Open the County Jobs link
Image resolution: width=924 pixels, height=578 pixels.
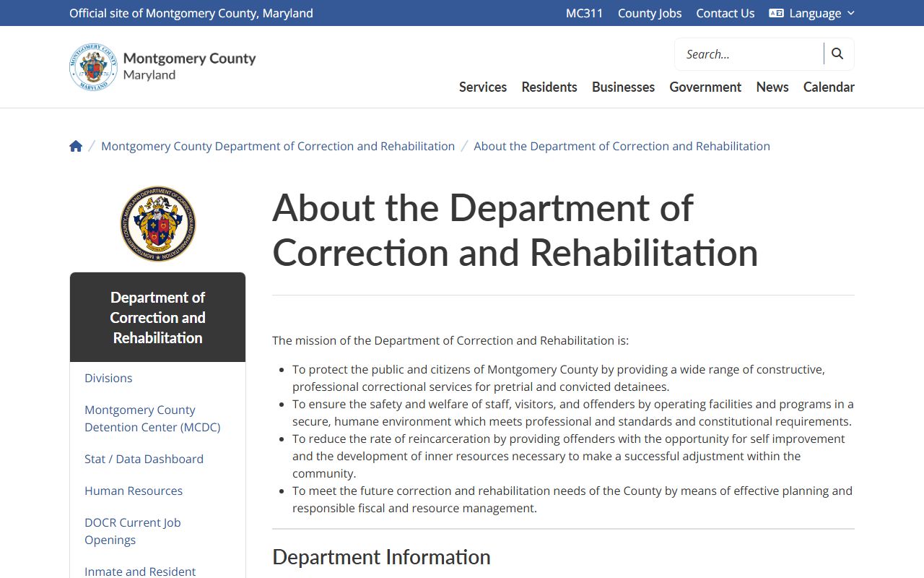coord(650,13)
